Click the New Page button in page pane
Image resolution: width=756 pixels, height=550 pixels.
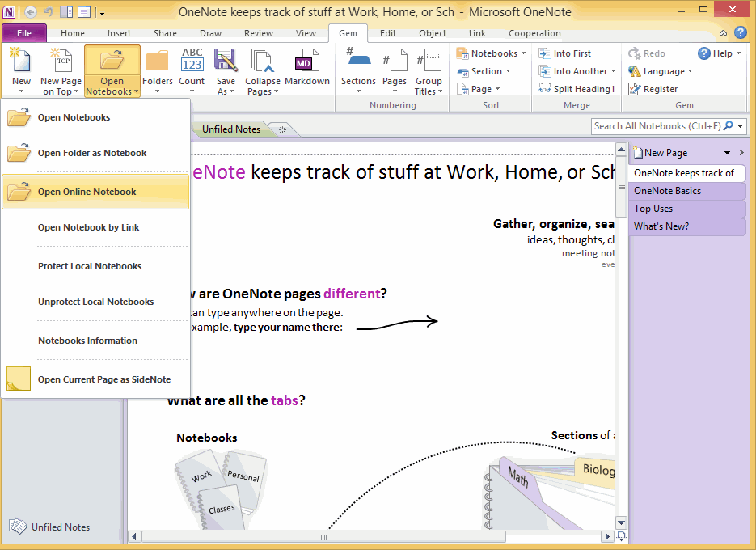(661, 153)
